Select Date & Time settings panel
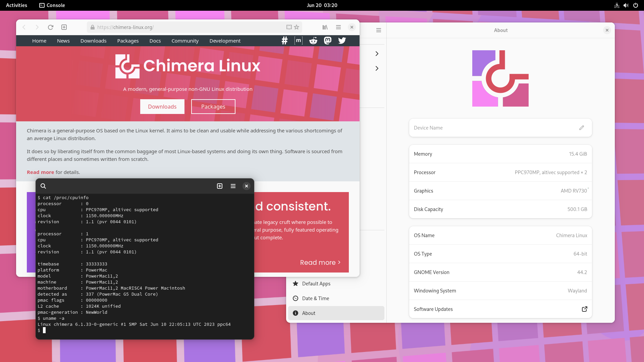 tap(315, 298)
